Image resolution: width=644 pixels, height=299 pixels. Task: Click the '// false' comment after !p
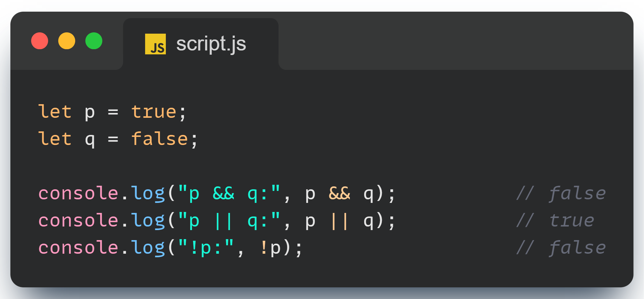[x=561, y=248]
